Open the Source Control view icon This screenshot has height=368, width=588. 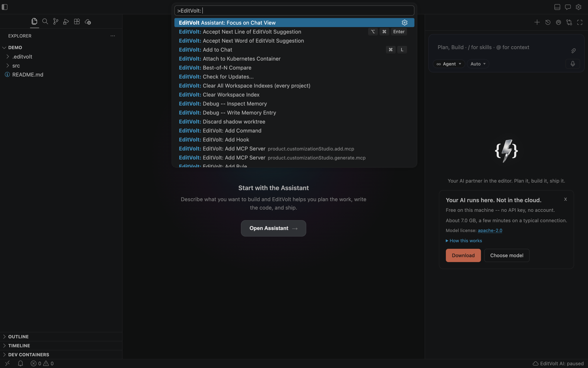click(55, 22)
